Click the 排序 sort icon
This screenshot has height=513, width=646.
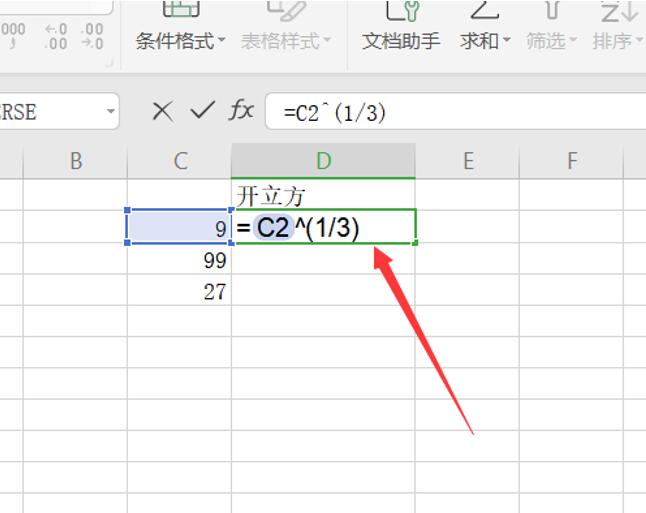(618, 10)
